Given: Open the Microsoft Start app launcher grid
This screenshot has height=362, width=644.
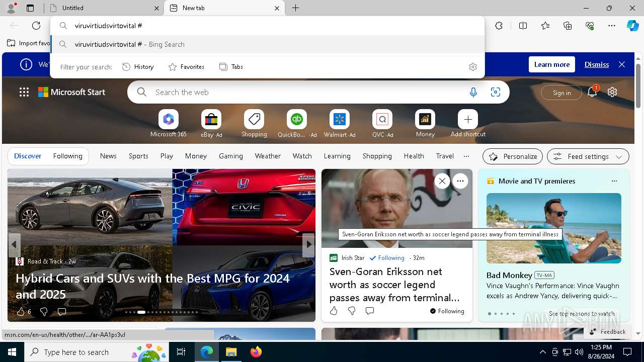Looking at the screenshot, I should (24, 92).
